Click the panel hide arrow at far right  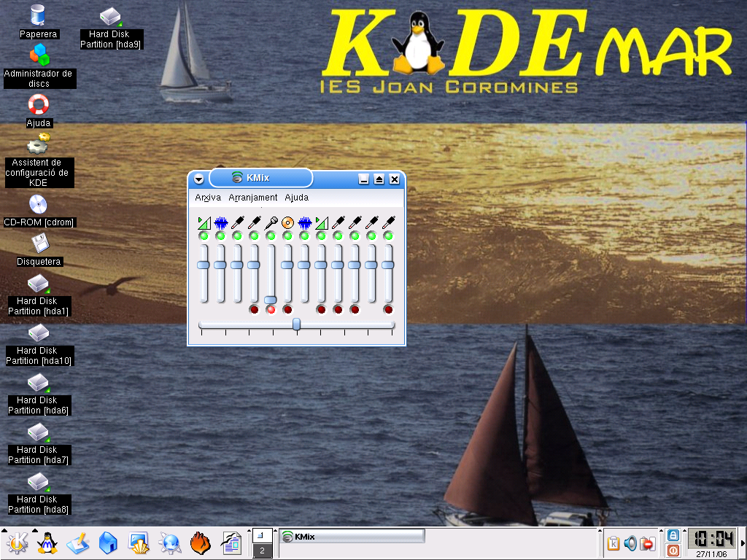[743, 543]
